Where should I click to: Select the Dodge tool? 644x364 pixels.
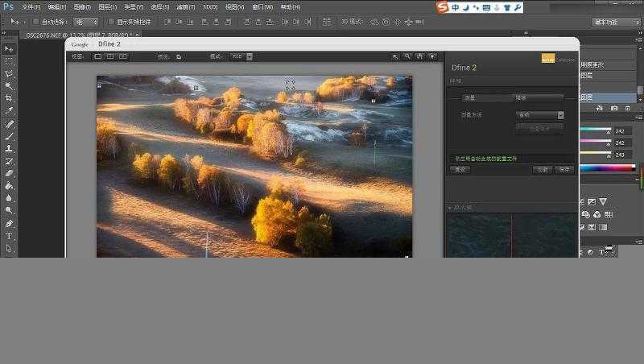click(x=9, y=210)
